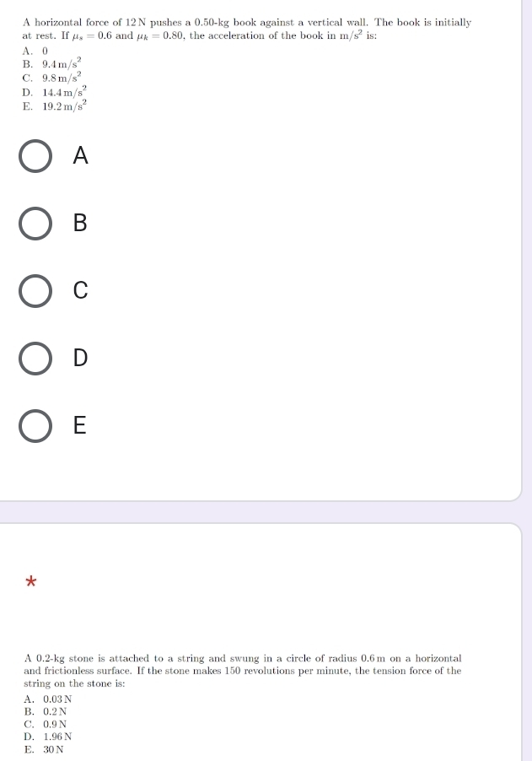The image size is (532, 761).
Task: Click the '19.2 m/s²' choice text
Action: click(x=65, y=105)
